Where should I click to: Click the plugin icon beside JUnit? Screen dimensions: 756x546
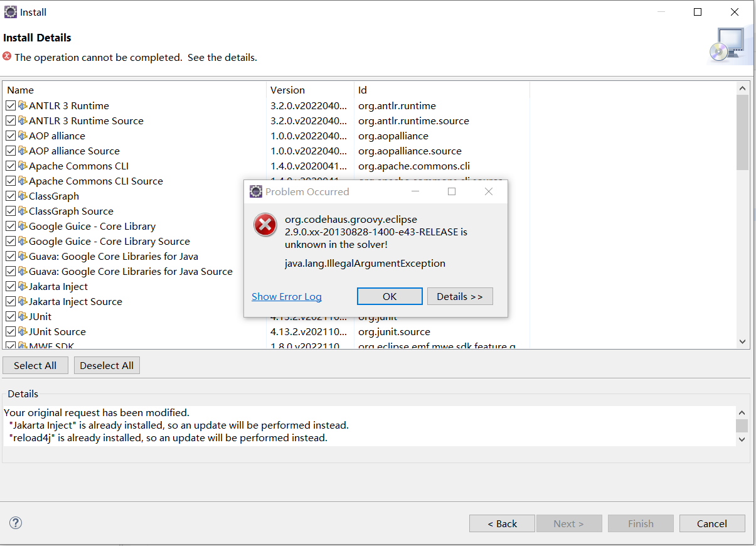click(23, 316)
